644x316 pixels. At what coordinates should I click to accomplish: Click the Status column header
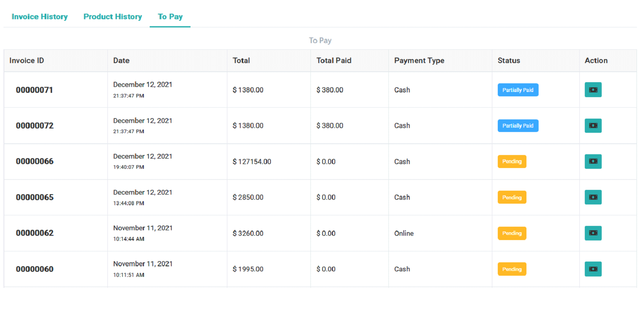(x=508, y=61)
